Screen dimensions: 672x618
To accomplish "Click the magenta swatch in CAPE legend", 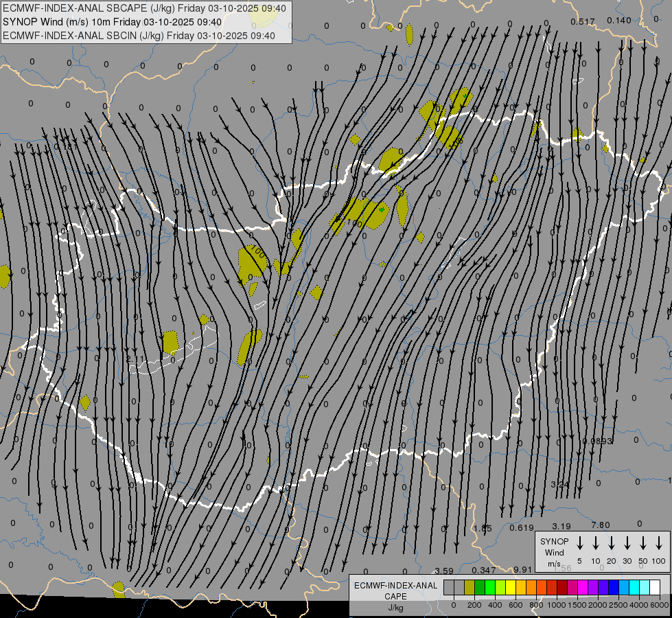I will (583, 588).
